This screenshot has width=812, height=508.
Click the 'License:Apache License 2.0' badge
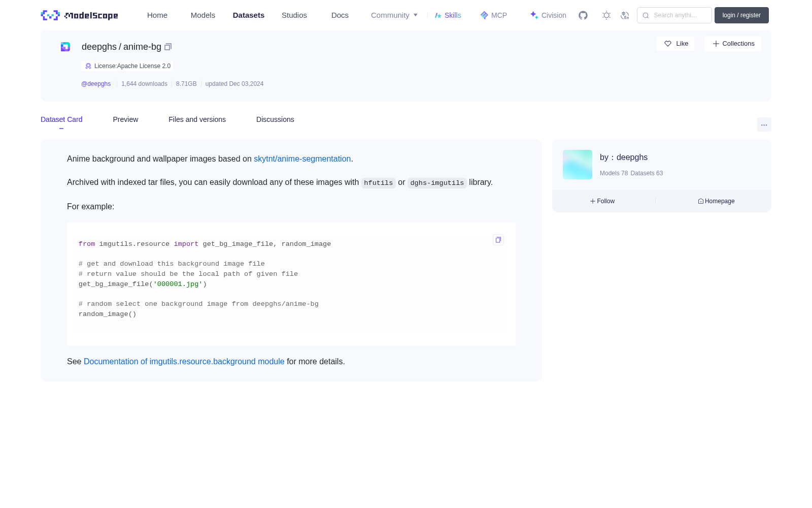[x=127, y=66]
